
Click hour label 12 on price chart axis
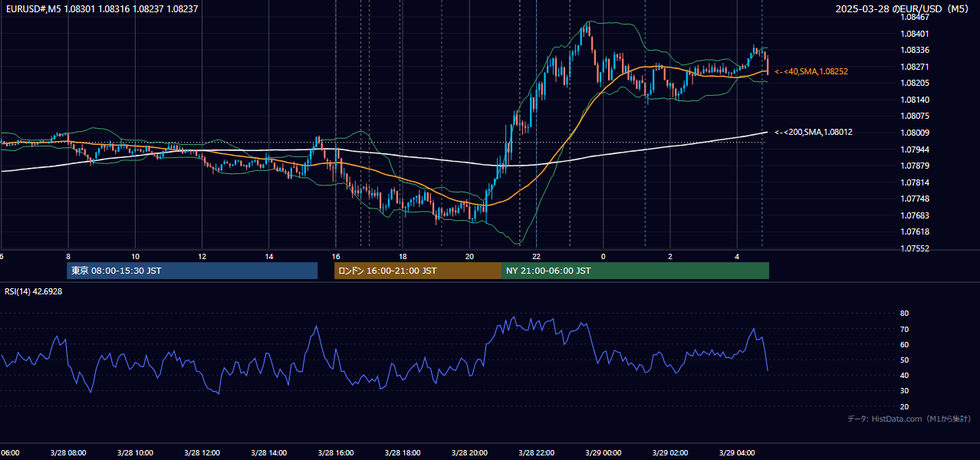[x=202, y=256]
